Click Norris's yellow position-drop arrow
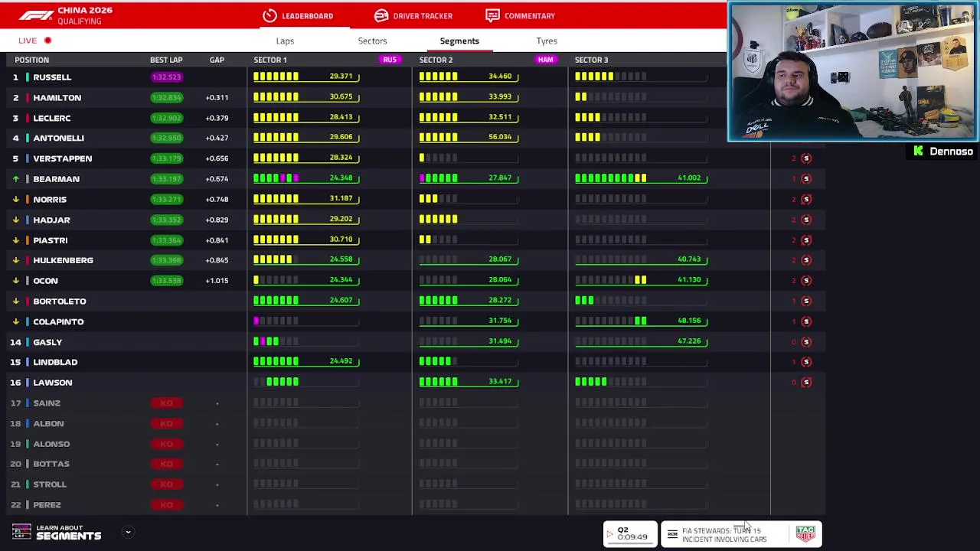The width and height of the screenshot is (980, 551). tap(15, 199)
